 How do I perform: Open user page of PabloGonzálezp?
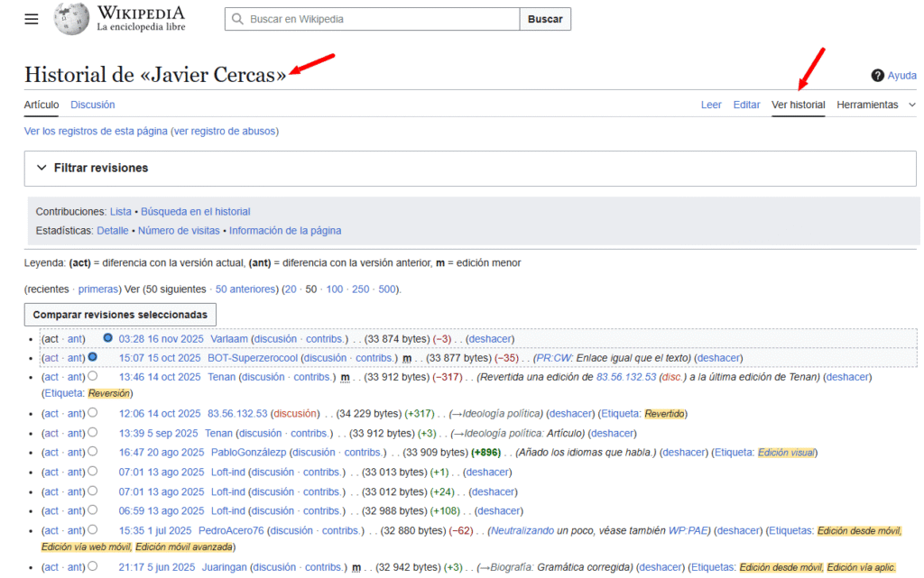click(x=247, y=453)
